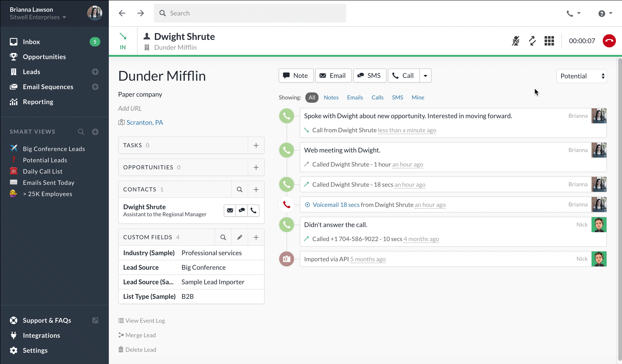Add a new task with plus icon
This screenshot has width=622, height=364.
256,145
